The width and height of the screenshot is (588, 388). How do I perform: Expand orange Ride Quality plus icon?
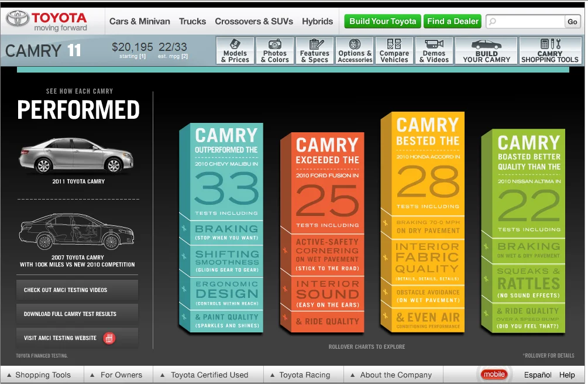285,317
